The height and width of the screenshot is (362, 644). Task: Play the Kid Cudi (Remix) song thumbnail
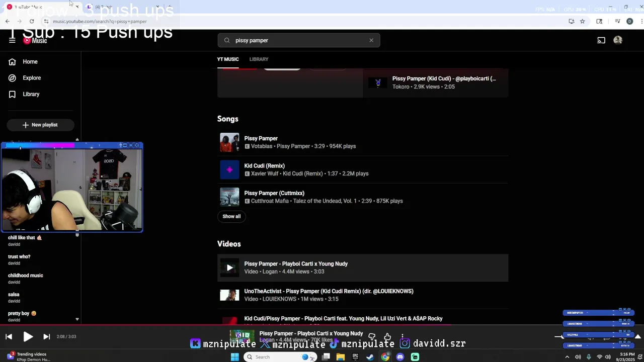tap(229, 169)
